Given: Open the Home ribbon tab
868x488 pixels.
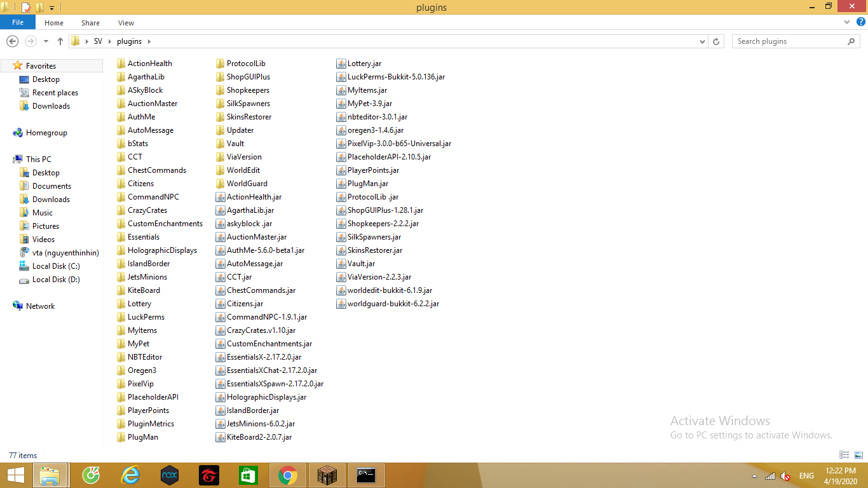Looking at the screenshot, I should point(54,23).
